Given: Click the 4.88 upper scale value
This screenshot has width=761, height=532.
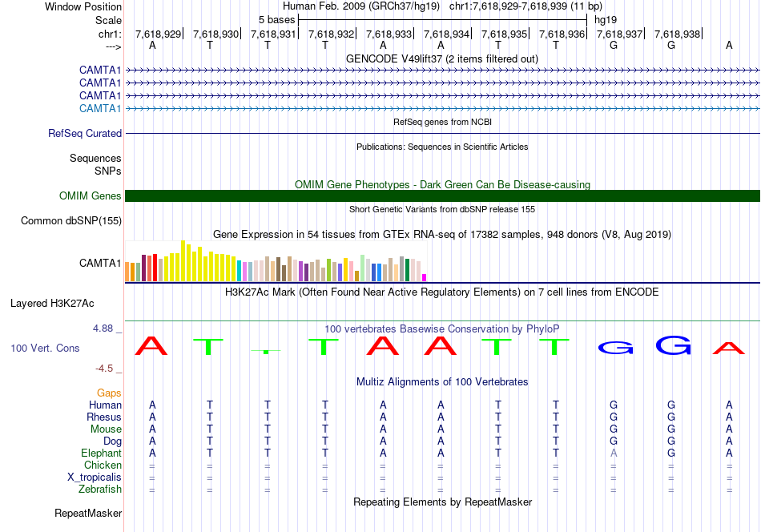Looking at the screenshot, I should [103, 328].
